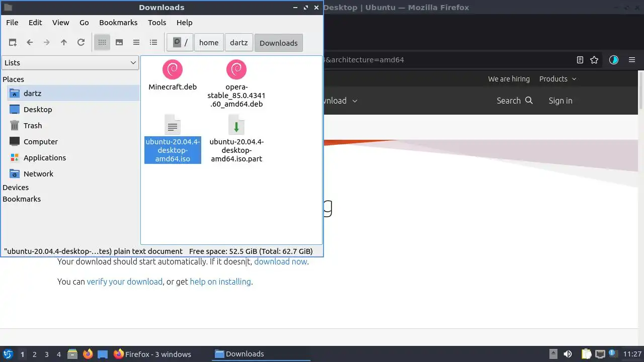Click the root '/' path button
The image size is (644, 362).
click(x=180, y=43)
